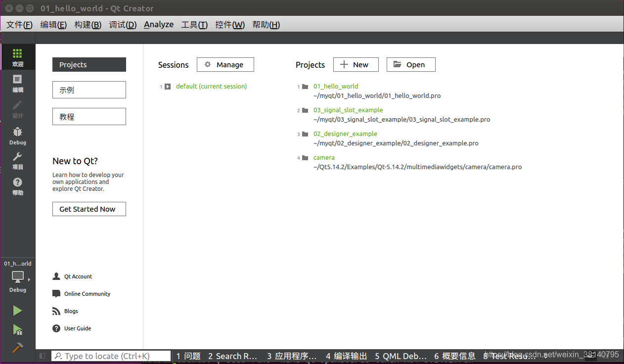Open recent project 02_designer_example
624x364 pixels.
tap(345, 134)
